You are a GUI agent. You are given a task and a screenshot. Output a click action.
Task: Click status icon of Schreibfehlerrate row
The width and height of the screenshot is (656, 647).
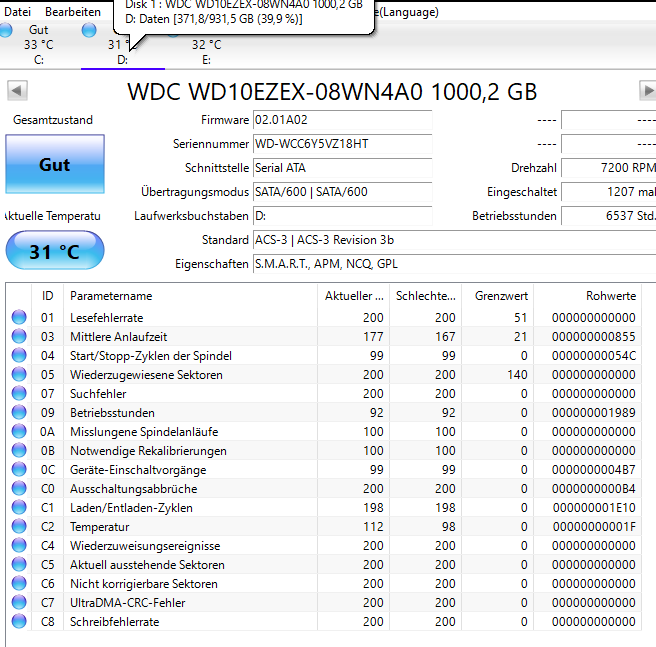[x=19, y=621]
